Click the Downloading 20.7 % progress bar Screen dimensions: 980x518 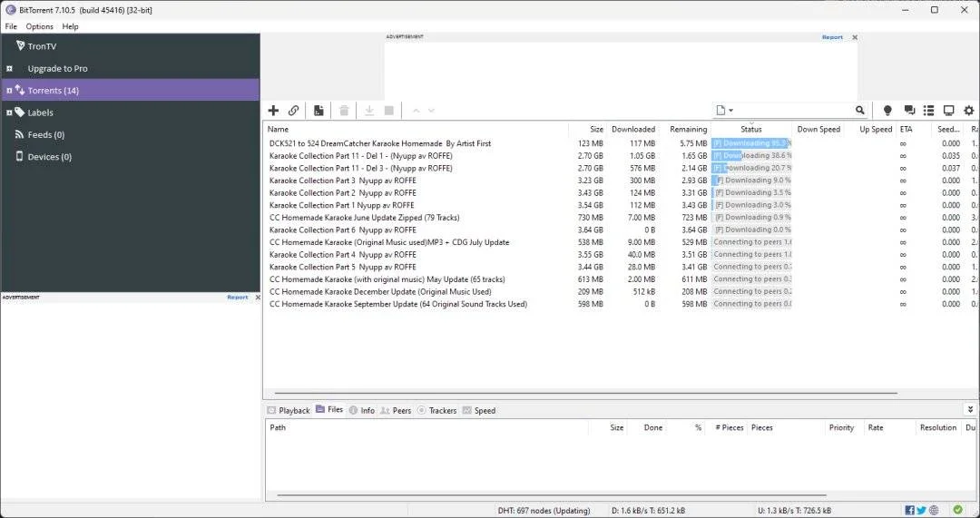751,168
